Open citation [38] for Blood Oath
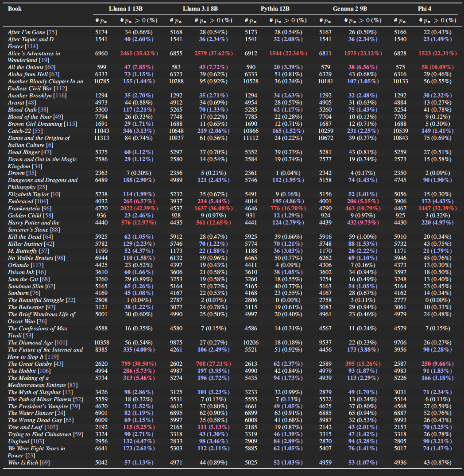The height and width of the screenshot is (476, 464). pyautogui.click(x=43, y=110)
